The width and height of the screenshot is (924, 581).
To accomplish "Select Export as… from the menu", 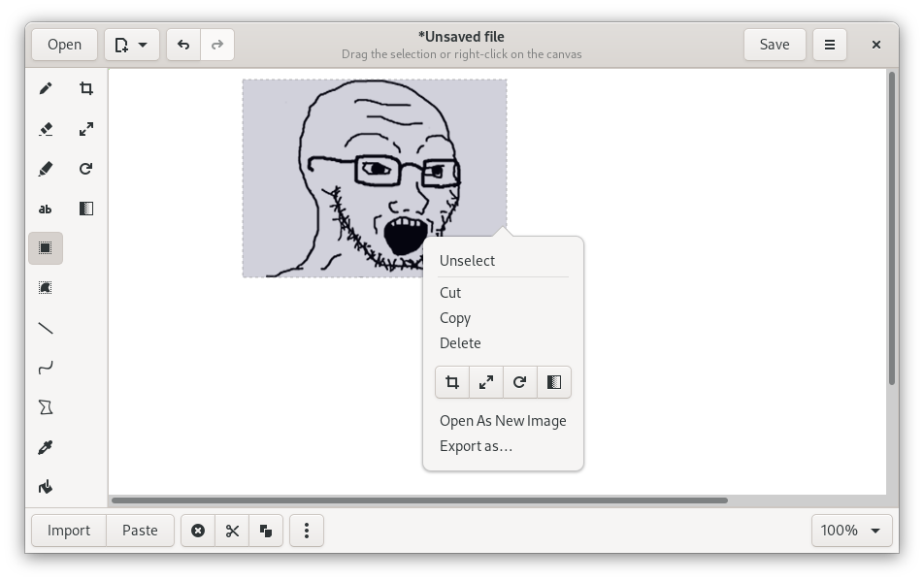I will [476, 446].
